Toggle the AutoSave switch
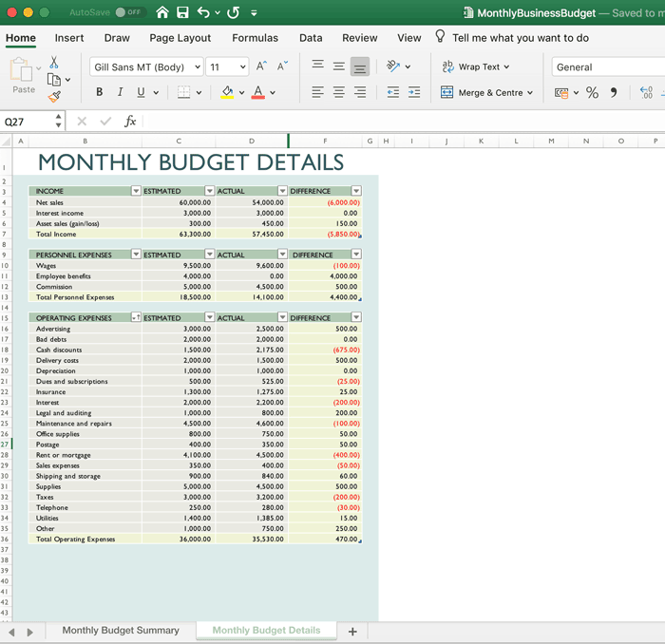The width and height of the screenshot is (665, 644). [x=129, y=12]
